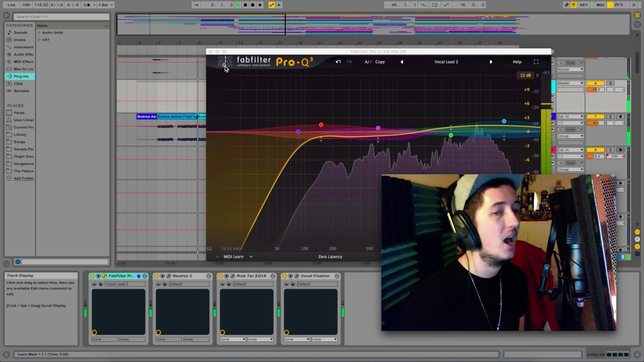Viewport: 644px width, 362px height.
Task: Toggle the Metronome button
Action: point(88,5)
